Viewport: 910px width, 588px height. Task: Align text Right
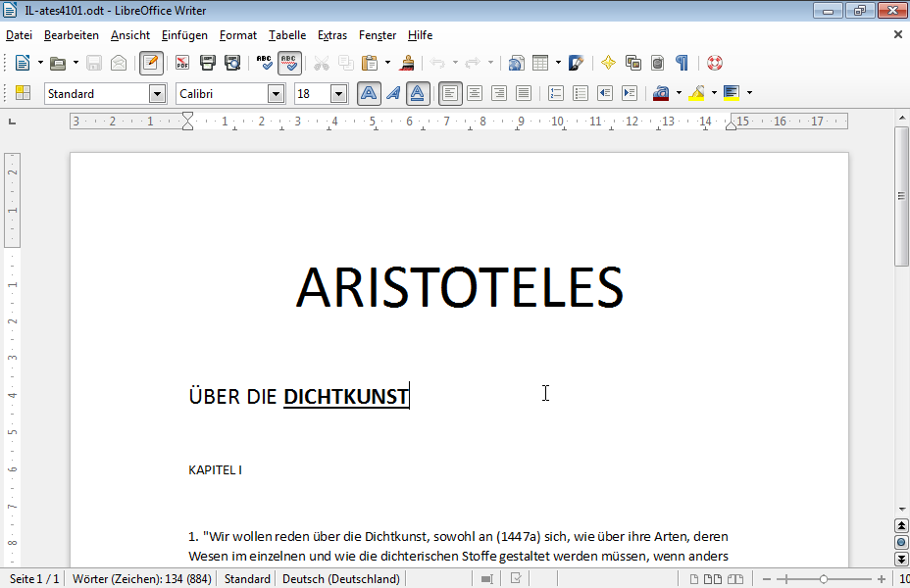point(499,93)
